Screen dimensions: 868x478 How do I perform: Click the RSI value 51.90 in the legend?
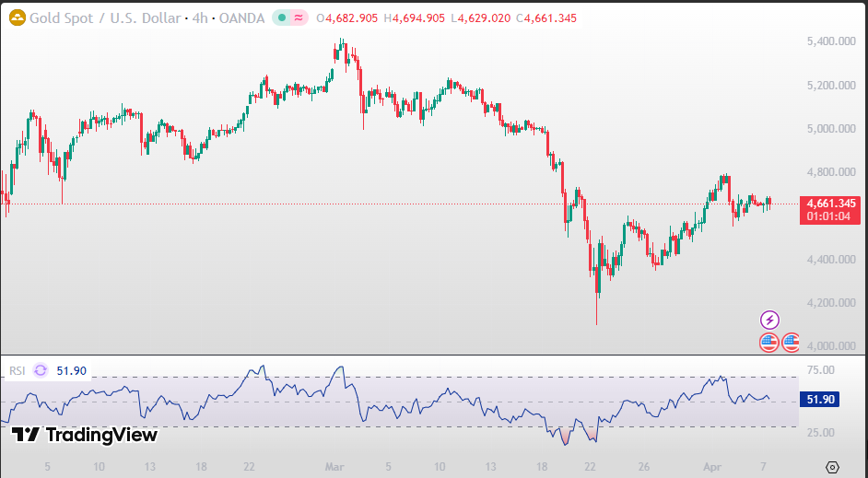click(71, 370)
